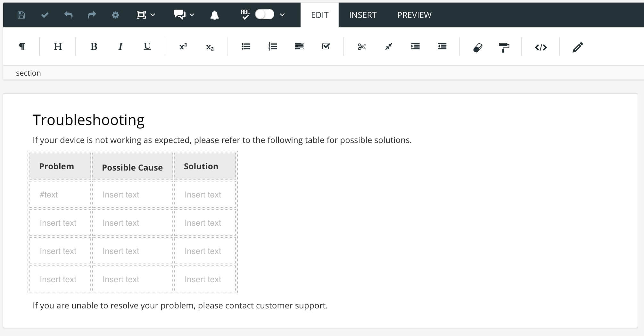Select the subscript formatting icon
Screen dimensions: 644x336
[209, 47]
